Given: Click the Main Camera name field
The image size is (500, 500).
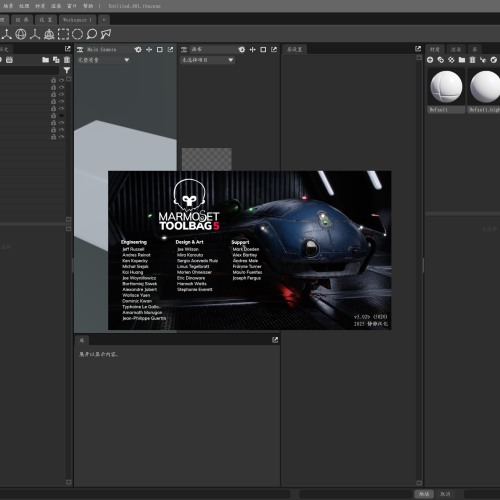Looking at the screenshot, I should (109, 49).
